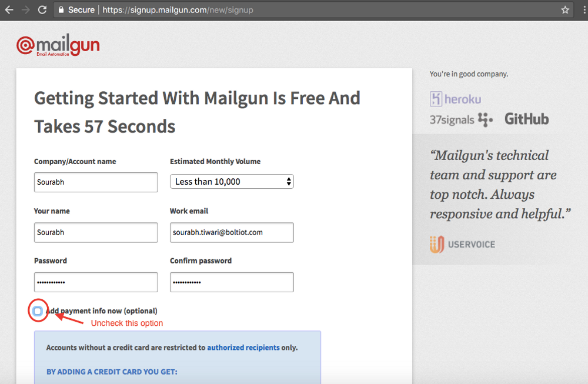Click the Work email field
The image size is (588, 384).
[232, 232]
